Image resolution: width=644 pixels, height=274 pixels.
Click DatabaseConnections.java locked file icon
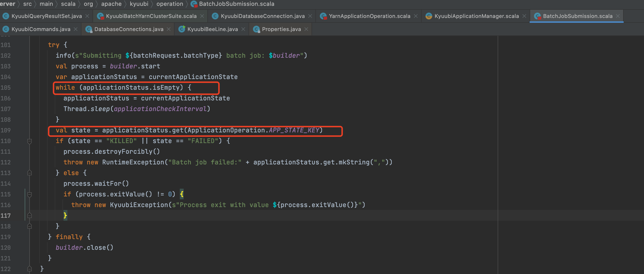point(89,30)
